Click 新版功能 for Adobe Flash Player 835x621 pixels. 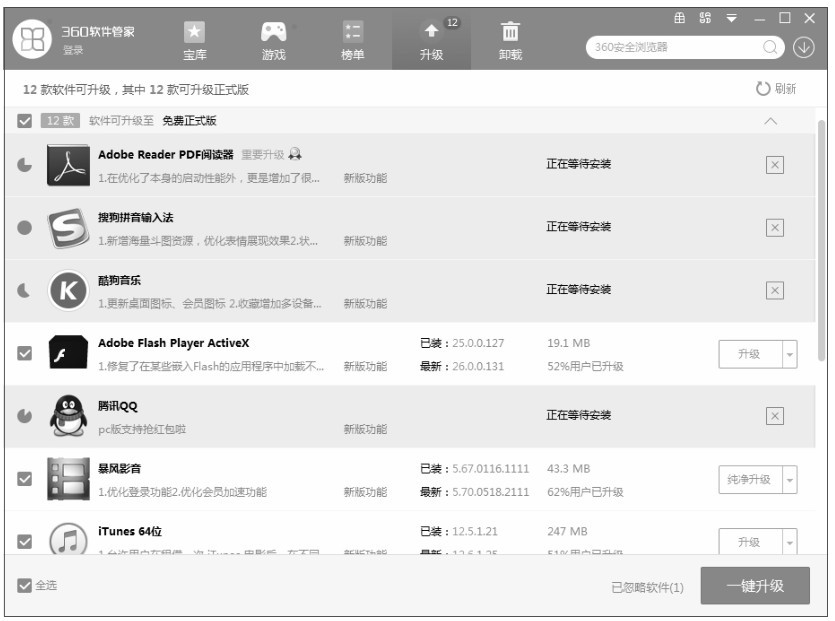pos(365,366)
